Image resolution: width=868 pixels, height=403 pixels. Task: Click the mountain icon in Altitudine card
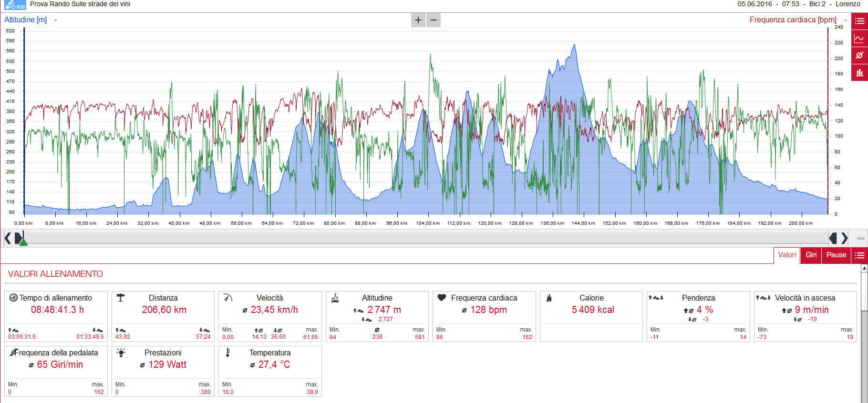point(335,298)
